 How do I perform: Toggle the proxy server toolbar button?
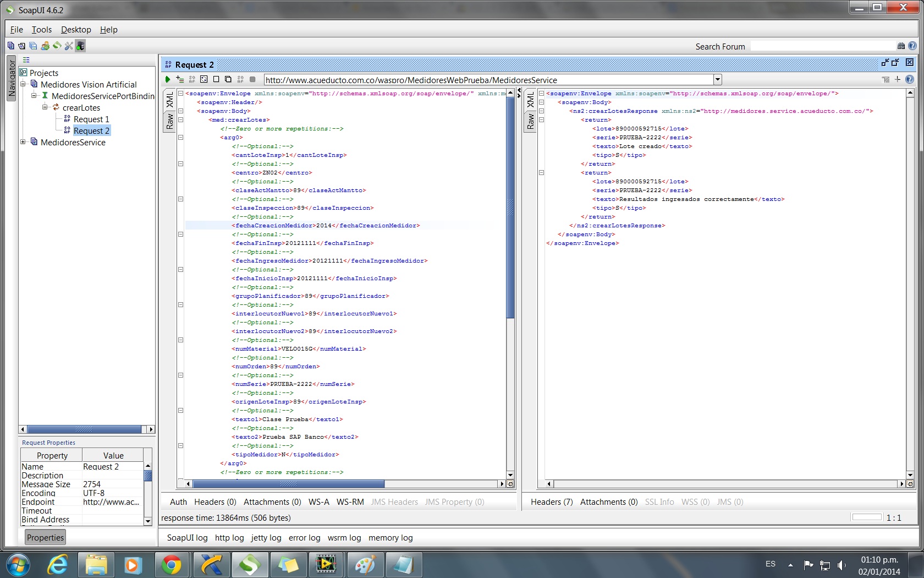(80, 46)
